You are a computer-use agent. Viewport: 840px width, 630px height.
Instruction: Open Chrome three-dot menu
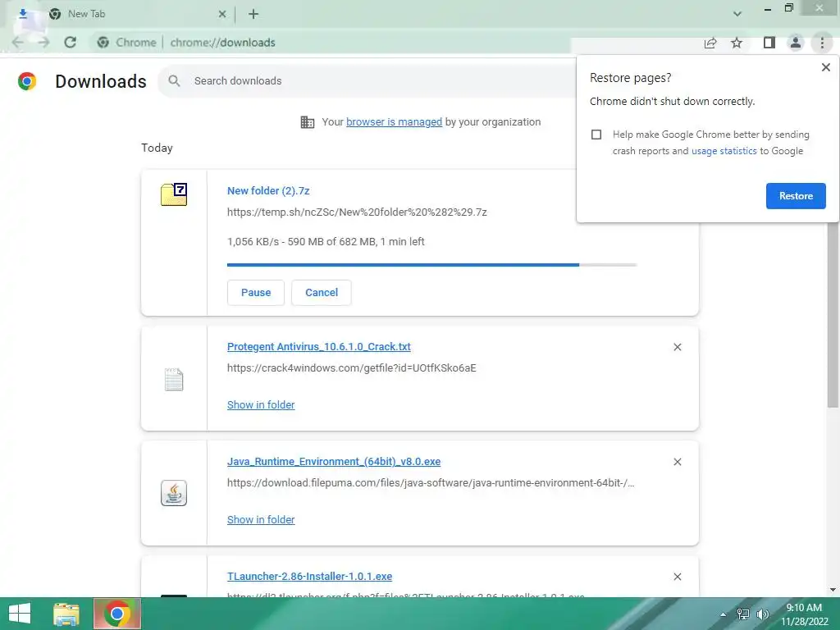tap(822, 43)
